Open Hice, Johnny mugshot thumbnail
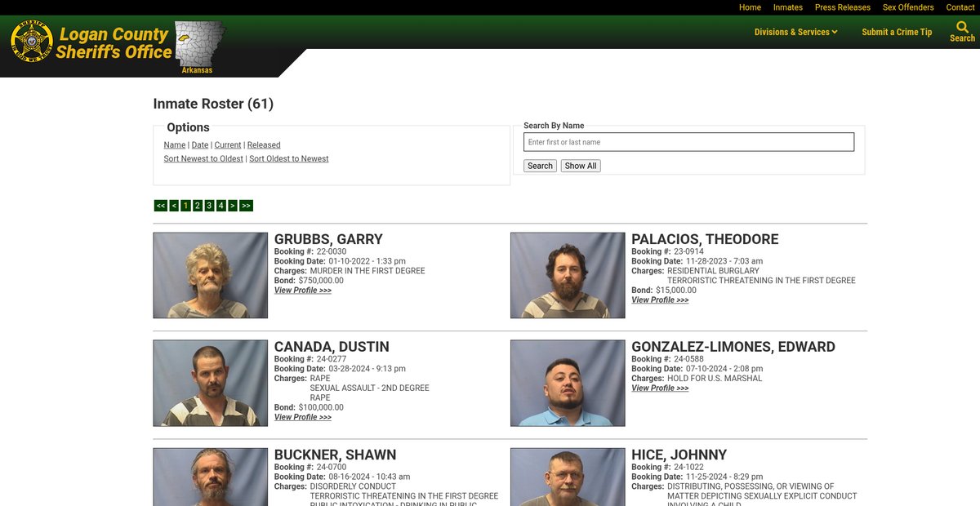Image resolution: width=980 pixels, height=506 pixels. click(x=568, y=477)
